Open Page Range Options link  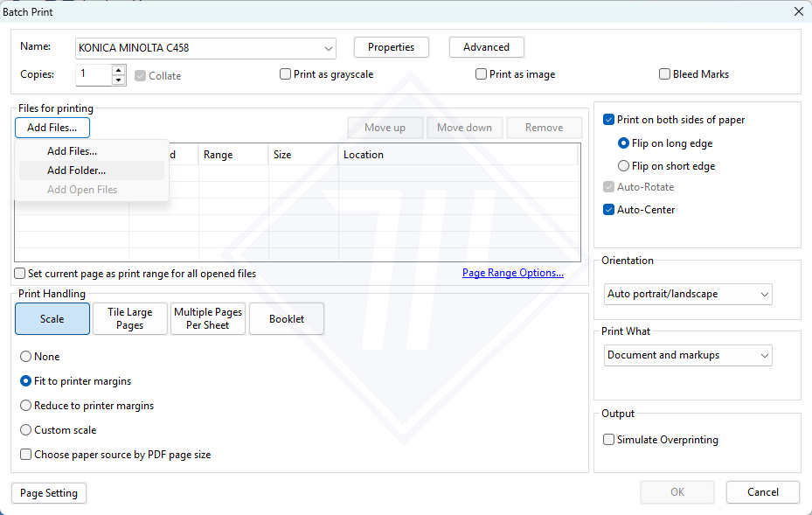click(512, 273)
